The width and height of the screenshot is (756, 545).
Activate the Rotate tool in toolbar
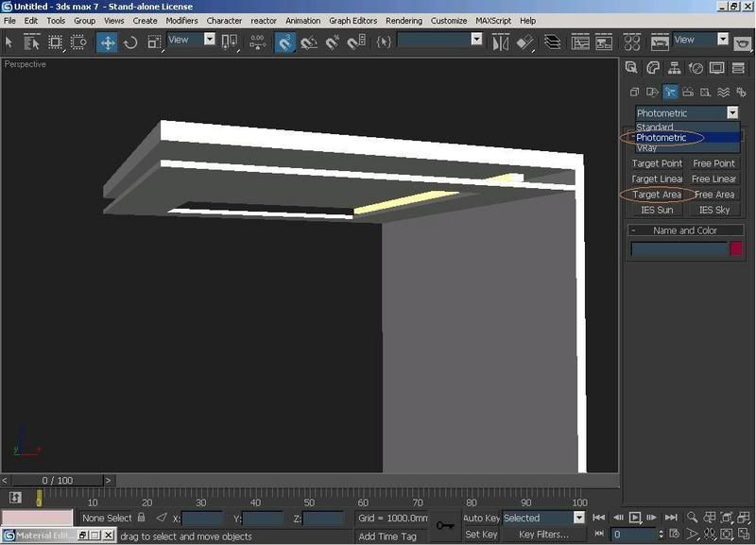130,42
